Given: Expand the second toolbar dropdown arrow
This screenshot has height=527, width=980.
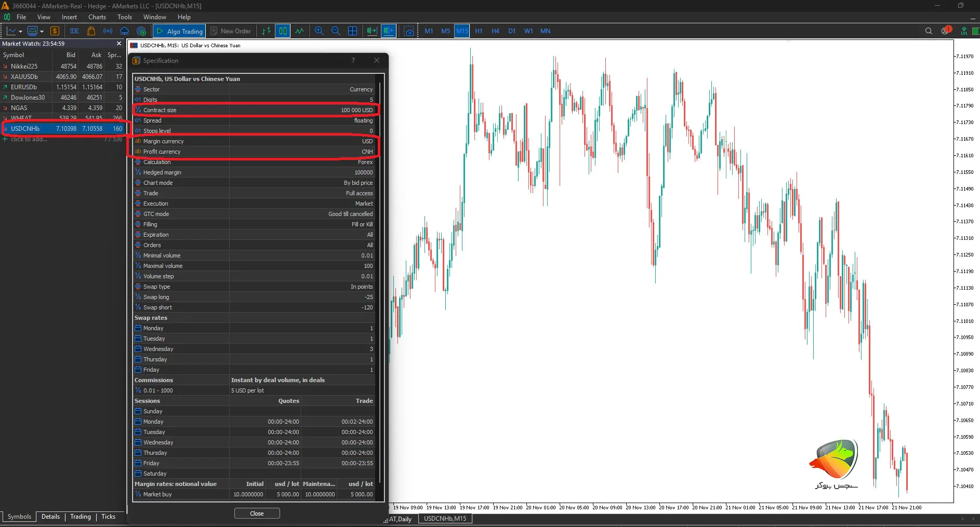Looking at the screenshot, I should point(42,32).
